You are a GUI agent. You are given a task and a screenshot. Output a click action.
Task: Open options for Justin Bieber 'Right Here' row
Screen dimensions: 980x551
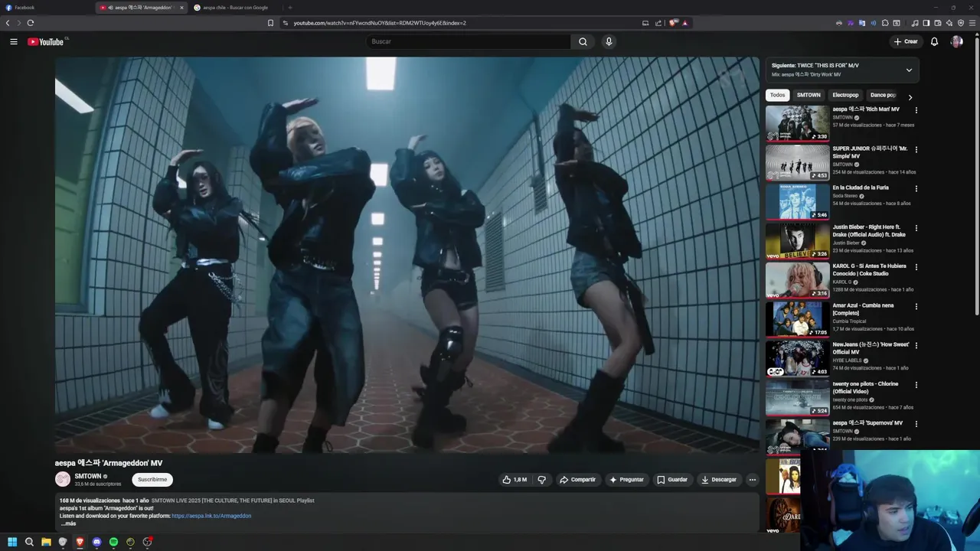click(x=916, y=228)
